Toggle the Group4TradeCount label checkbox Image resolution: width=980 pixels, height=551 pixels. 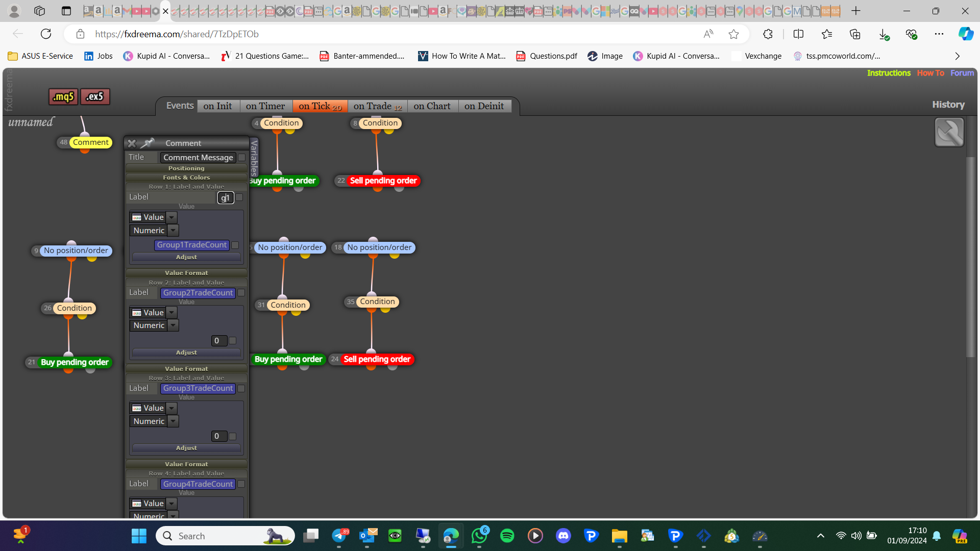pos(241,484)
